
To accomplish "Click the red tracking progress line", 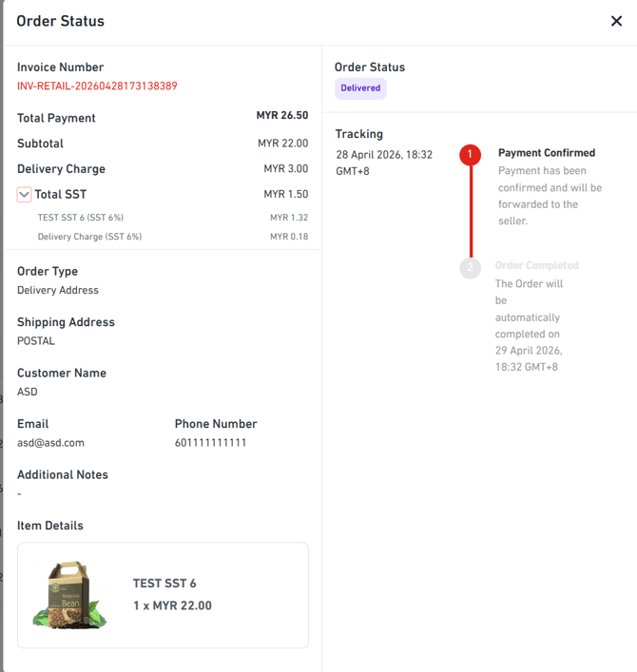I will tap(471, 211).
